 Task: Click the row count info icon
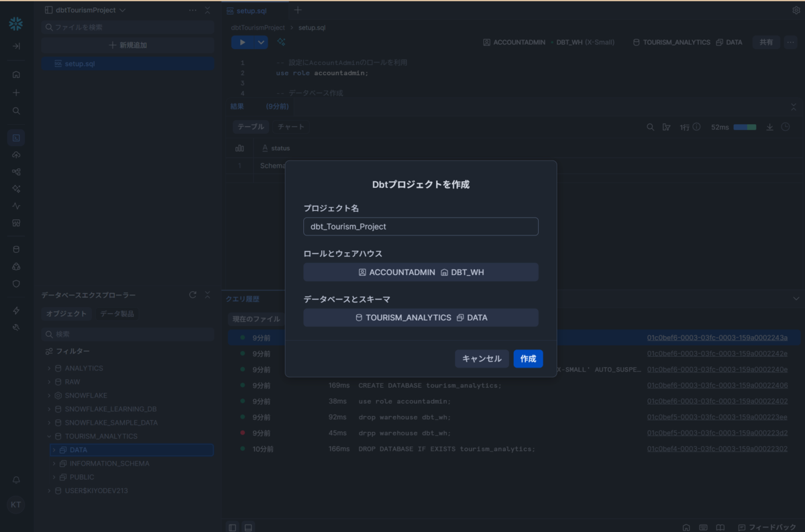(x=696, y=127)
